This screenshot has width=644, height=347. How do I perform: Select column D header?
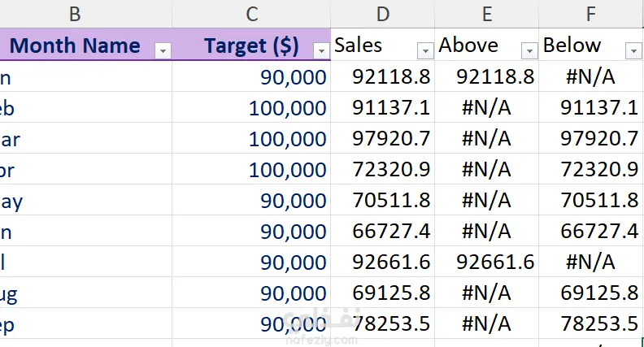point(383,13)
